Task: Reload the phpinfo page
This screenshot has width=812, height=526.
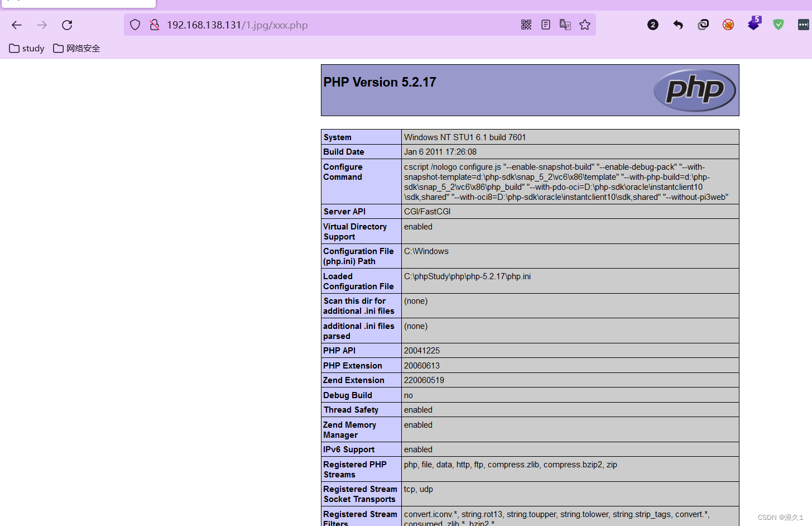Action: point(66,25)
